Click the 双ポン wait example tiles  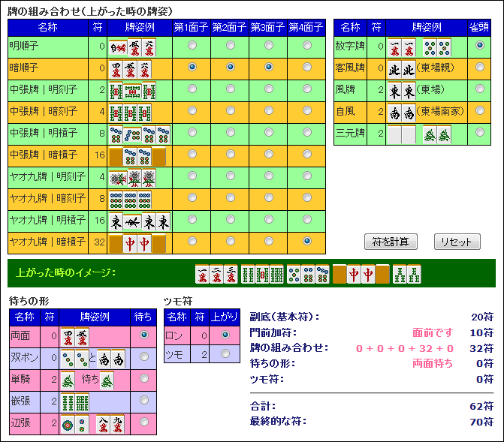click(93, 359)
